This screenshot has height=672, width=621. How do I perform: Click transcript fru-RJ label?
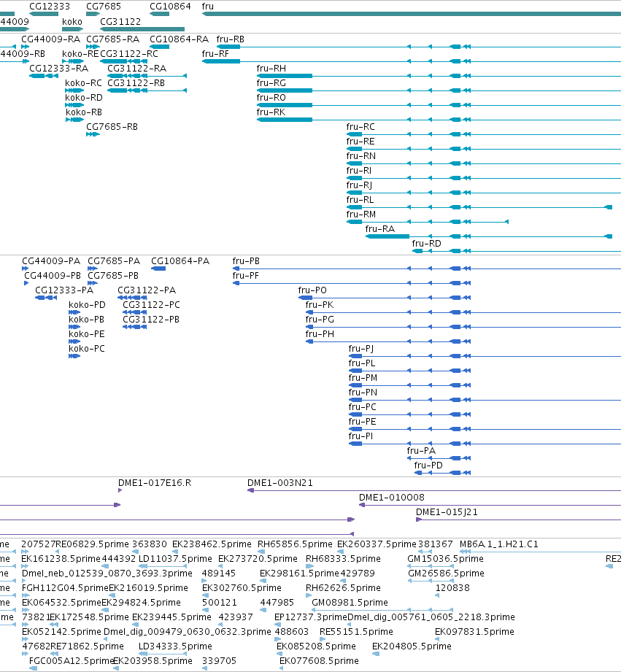(359, 185)
